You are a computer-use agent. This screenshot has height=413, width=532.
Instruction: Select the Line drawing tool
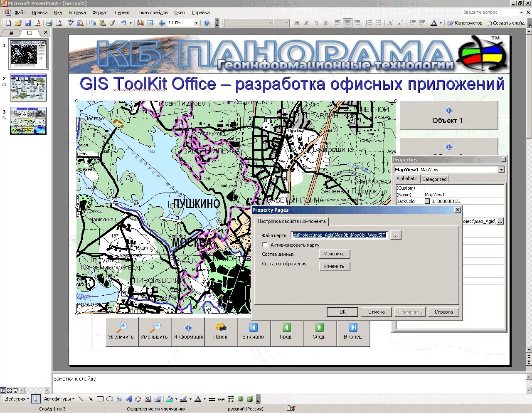81,399
